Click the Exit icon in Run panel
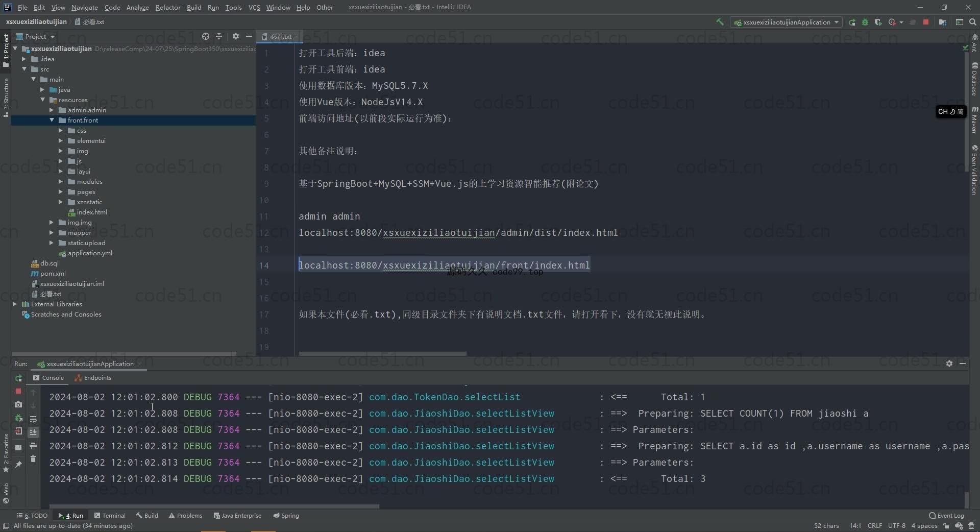This screenshot has width=980, height=532. (x=18, y=431)
